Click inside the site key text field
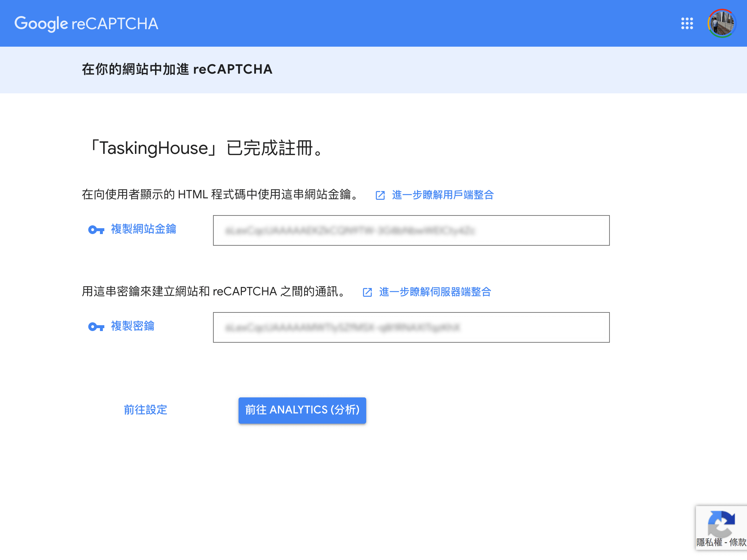Screen dimensions: 747x560 pyautogui.click(x=411, y=230)
